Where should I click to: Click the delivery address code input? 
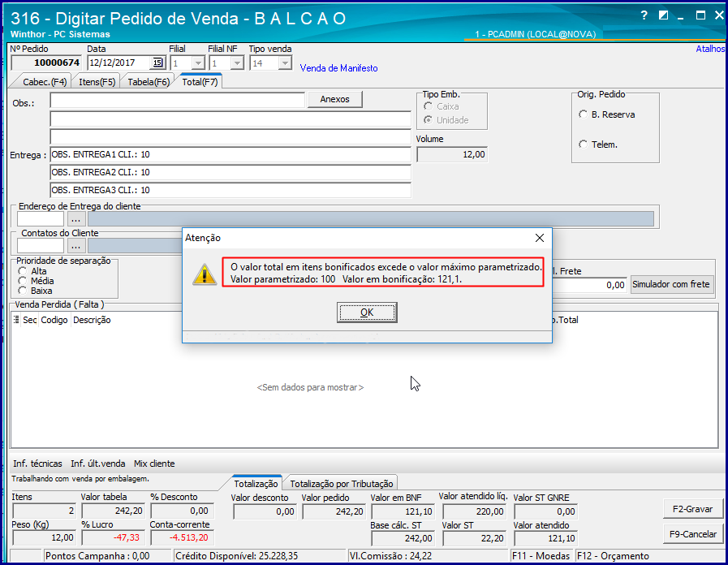tap(41, 219)
